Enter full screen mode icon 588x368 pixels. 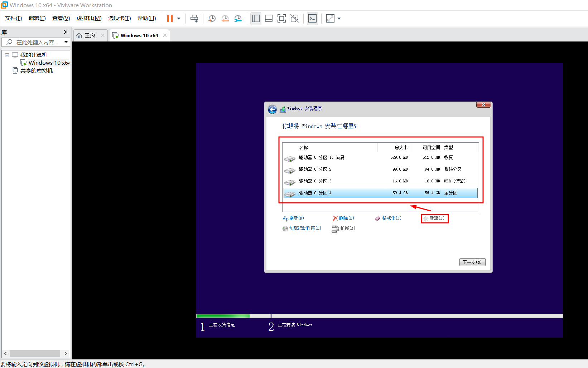pyautogui.click(x=282, y=18)
